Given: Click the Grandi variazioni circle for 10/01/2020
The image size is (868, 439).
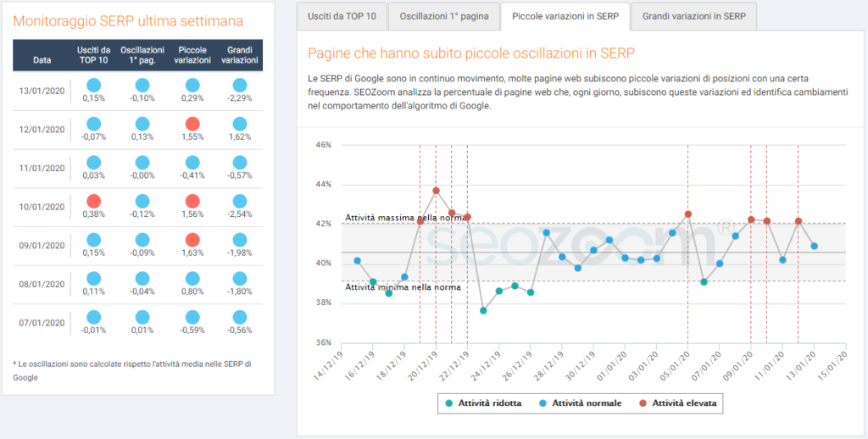Looking at the screenshot, I should 240,202.
